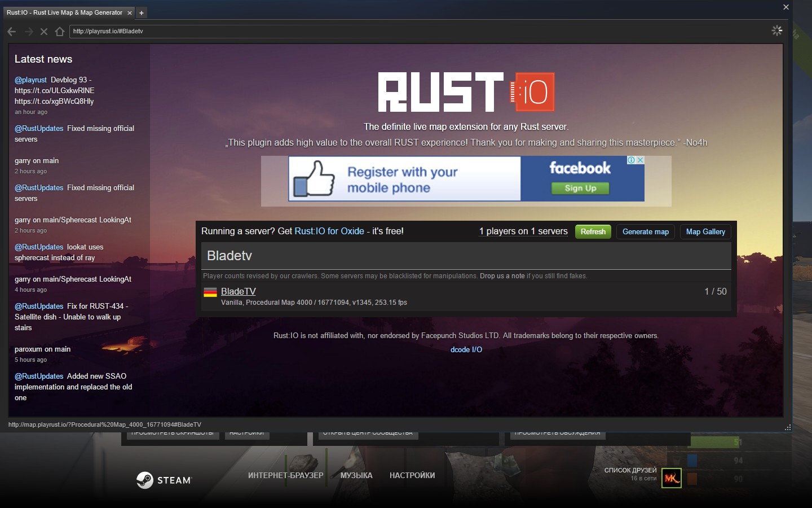The image size is (812, 508).
Task: Open МУЗЫКА in Steam overlay menu
Action: tap(356, 475)
